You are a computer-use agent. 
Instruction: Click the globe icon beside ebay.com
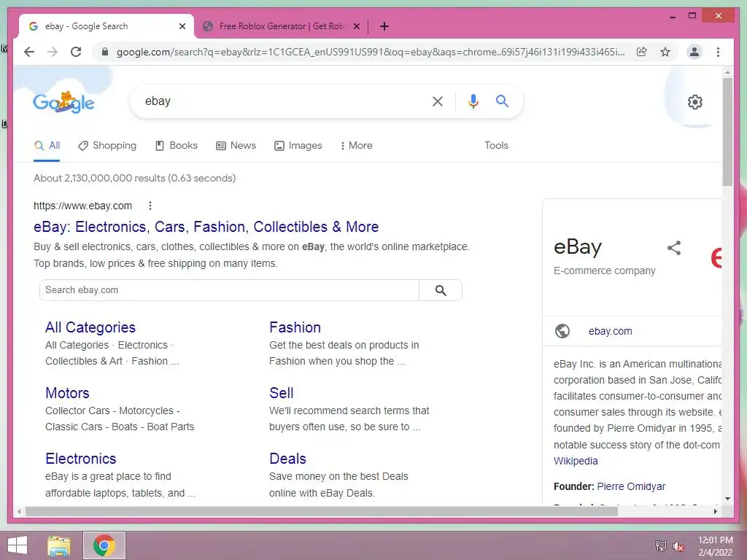point(562,331)
